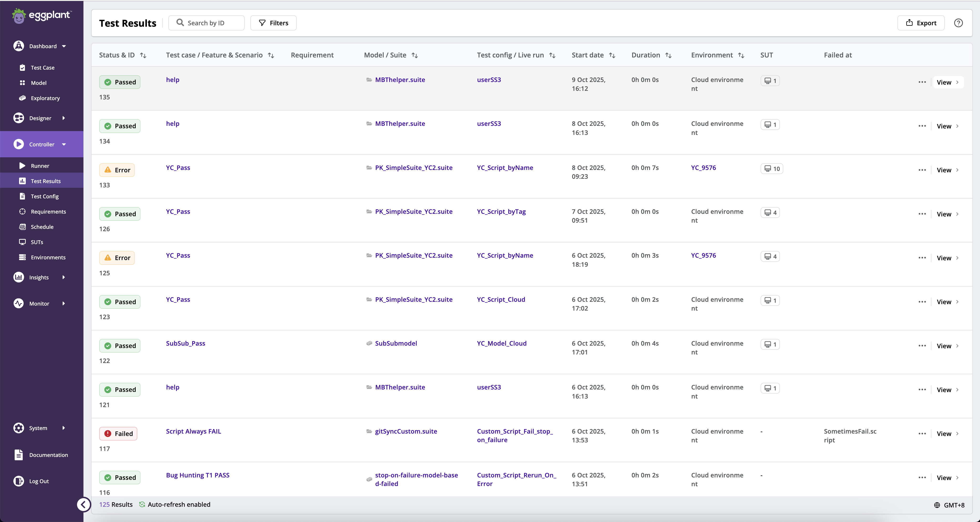The height and width of the screenshot is (522, 980).
Task: Open the Environments page
Action: [48, 257]
